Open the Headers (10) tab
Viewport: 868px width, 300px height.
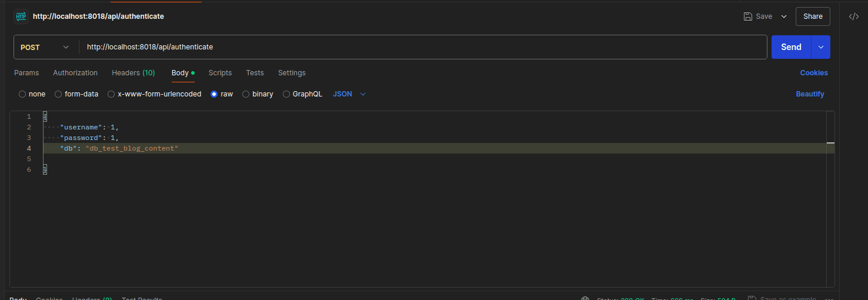point(133,73)
